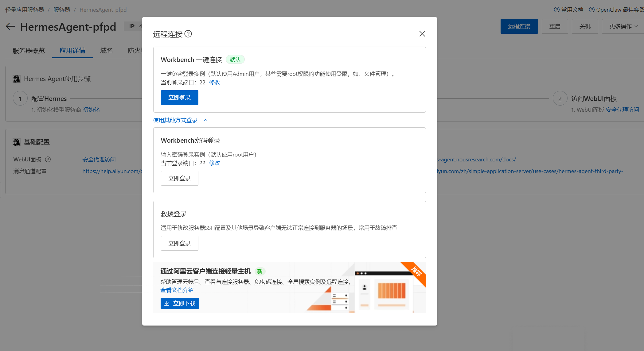Click Hermes icon beside 基础配置
Image resolution: width=644 pixels, height=351 pixels.
[17, 142]
